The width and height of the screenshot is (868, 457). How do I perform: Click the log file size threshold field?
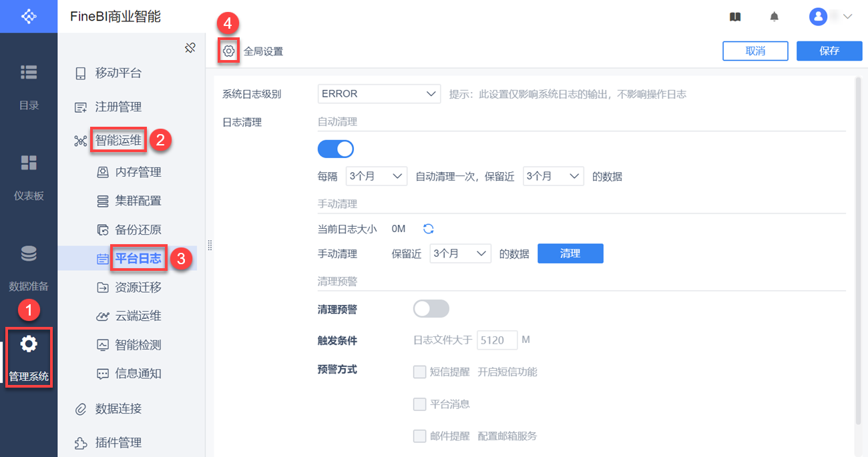[497, 340]
